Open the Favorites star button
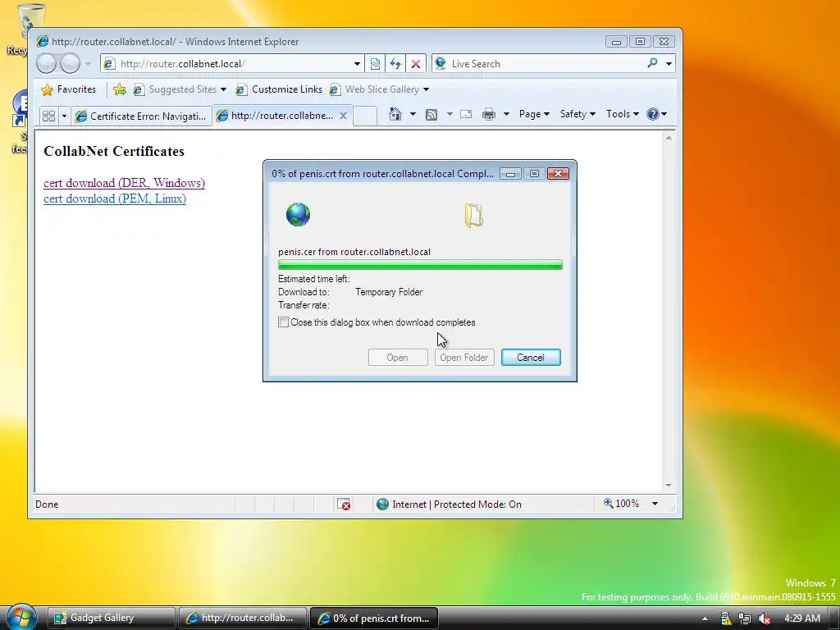The height and width of the screenshot is (630, 840). tap(69, 89)
